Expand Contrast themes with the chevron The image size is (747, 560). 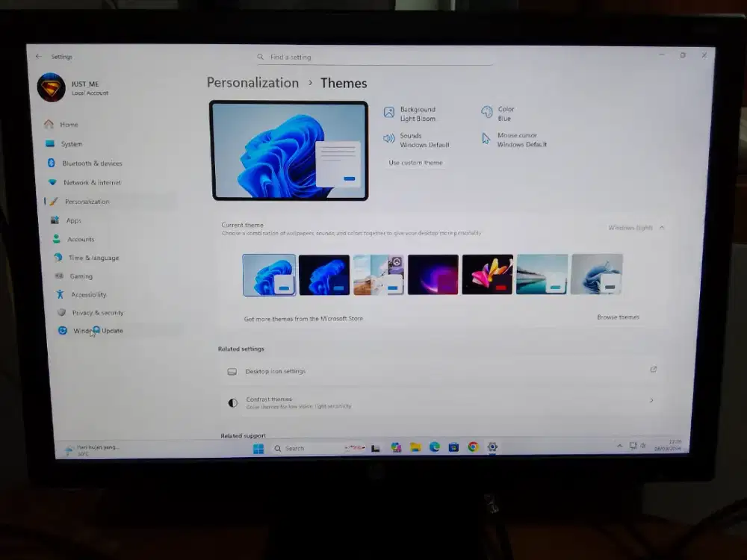(x=651, y=401)
